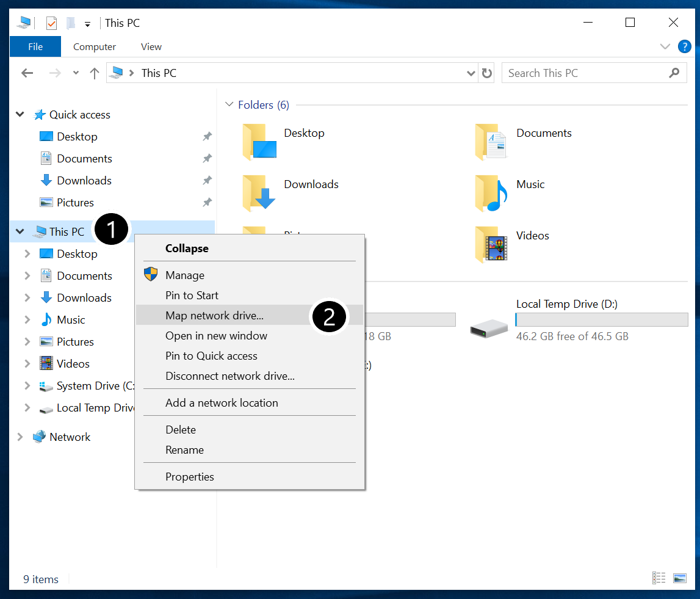Select the Desktop folder icon in Folders
This screenshot has width=700, height=599.
tap(259, 142)
